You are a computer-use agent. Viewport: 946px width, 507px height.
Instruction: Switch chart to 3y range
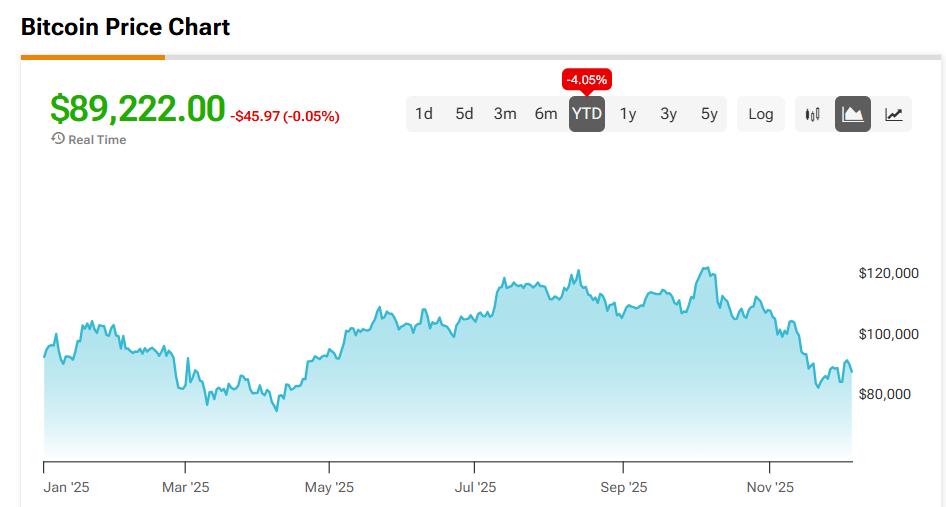[x=668, y=114]
